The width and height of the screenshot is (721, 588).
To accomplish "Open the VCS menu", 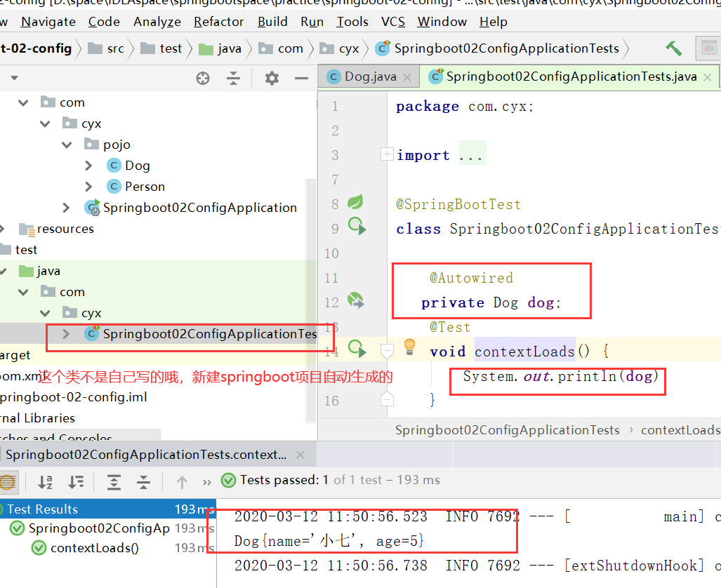I will pyautogui.click(x=392, y=22).
